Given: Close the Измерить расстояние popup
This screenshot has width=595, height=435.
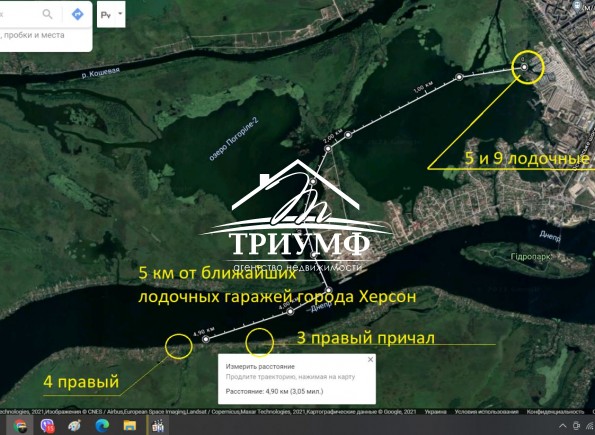Looking at the screenshot, I should (370, 359).
